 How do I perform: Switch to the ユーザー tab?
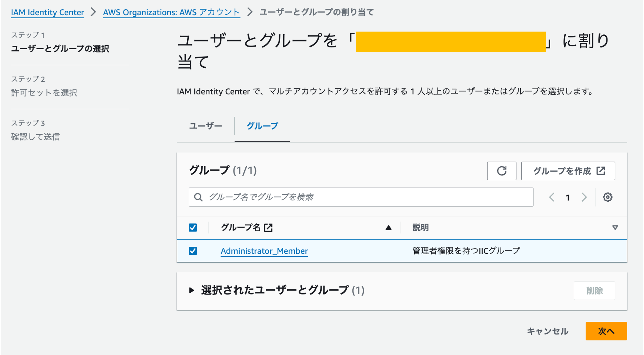(x=205, y=126)
